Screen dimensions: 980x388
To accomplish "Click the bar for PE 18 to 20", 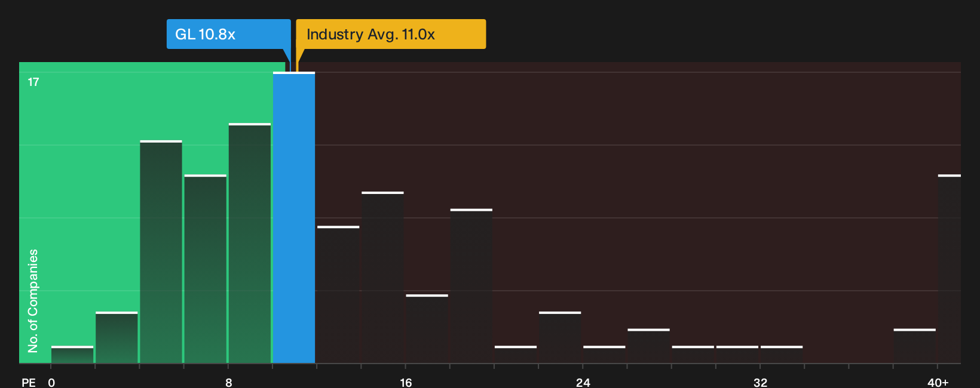I will tap(471, 286).
